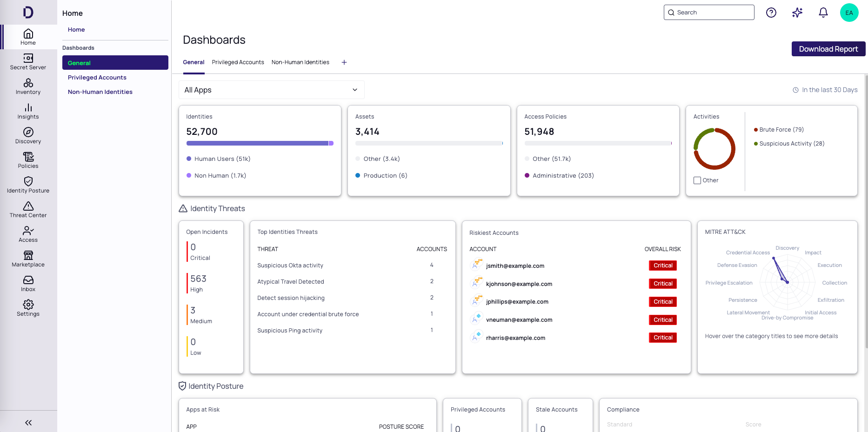Viewport: 868px width, 432px height.
Task: Select the Discovery icon in the sidebar
Action: 28,135
